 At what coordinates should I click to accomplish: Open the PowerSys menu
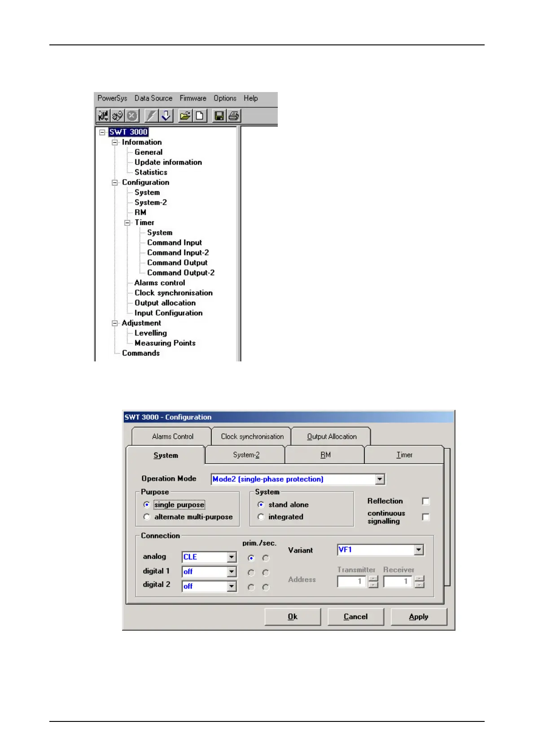[x=112, y=98]
